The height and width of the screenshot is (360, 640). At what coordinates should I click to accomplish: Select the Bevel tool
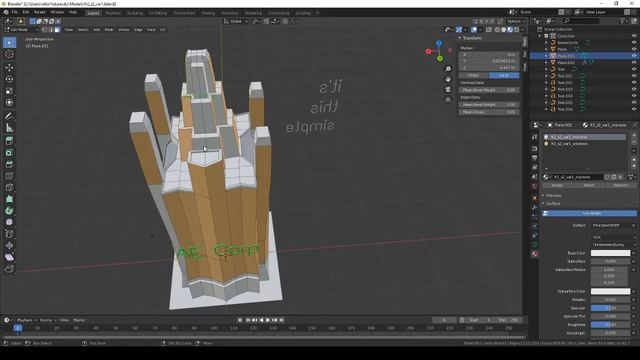point(9,164)
